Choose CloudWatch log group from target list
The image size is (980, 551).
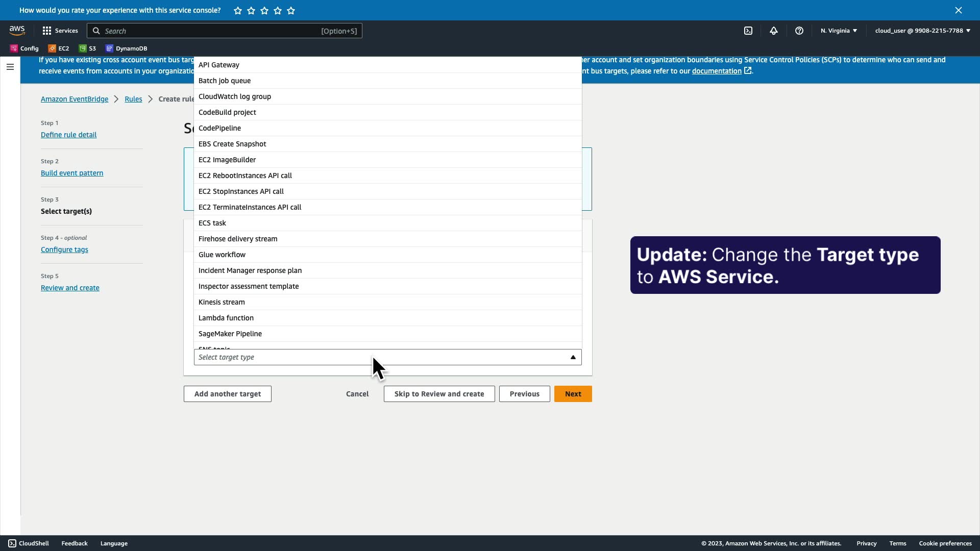click(235, 96)
